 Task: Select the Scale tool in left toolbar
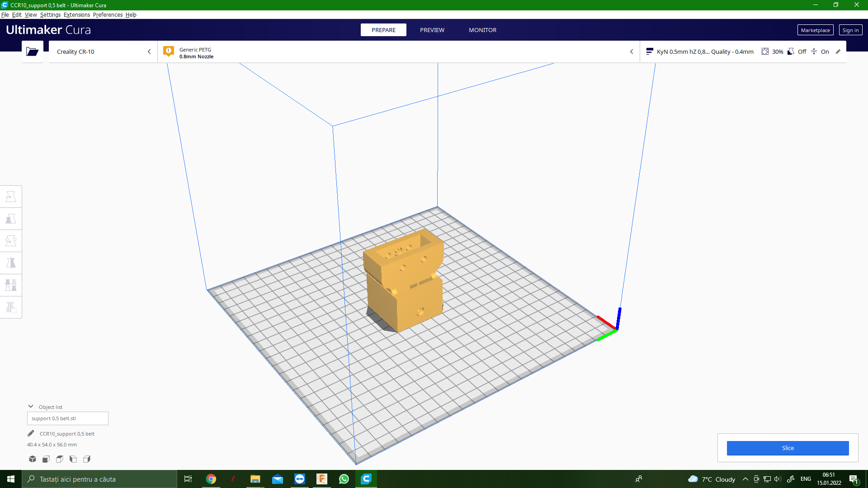[11, 219]
